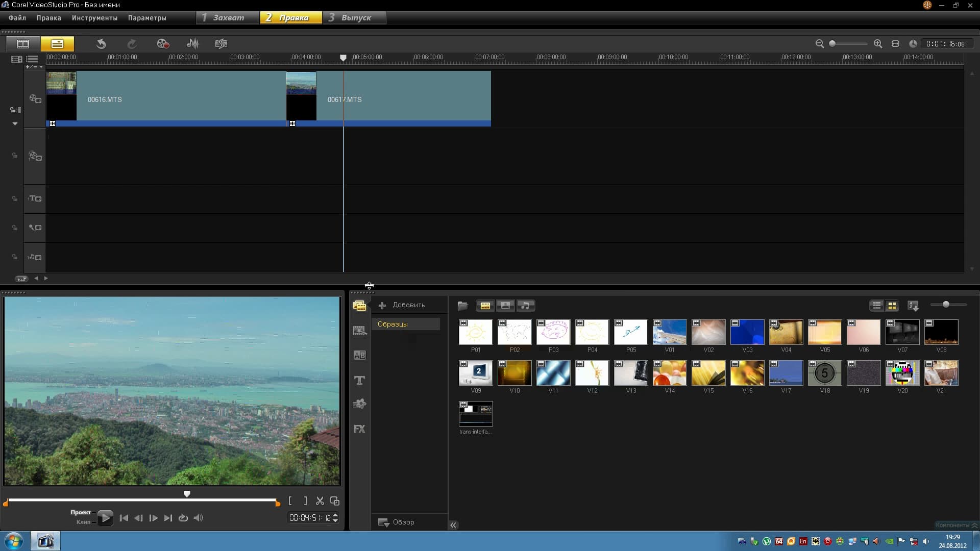The height and width of the screenshot is (551, 980).
Task: Open the FX filters library category
Action: point(359,429)
